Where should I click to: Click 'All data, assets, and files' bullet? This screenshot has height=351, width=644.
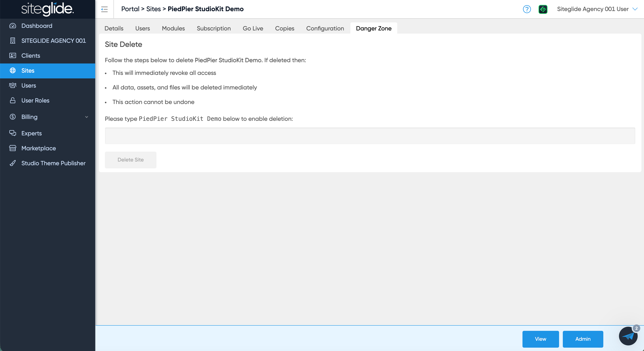point(184,88)
